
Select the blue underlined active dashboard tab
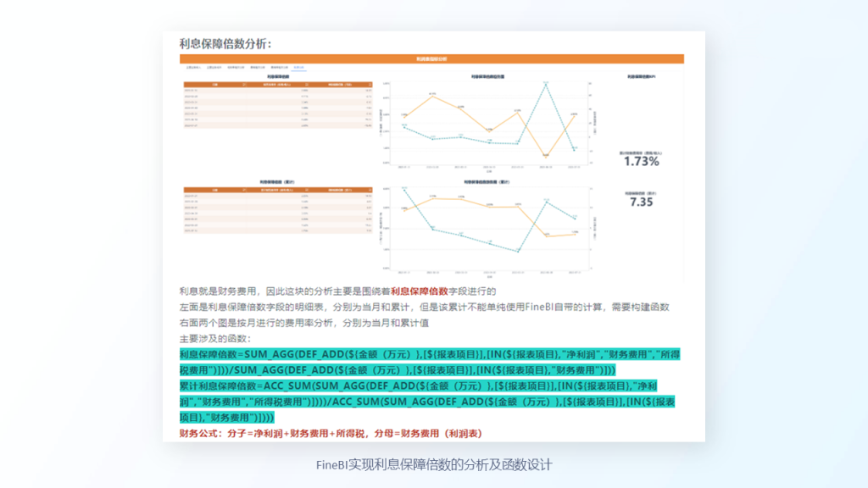[x=298, y=68]
